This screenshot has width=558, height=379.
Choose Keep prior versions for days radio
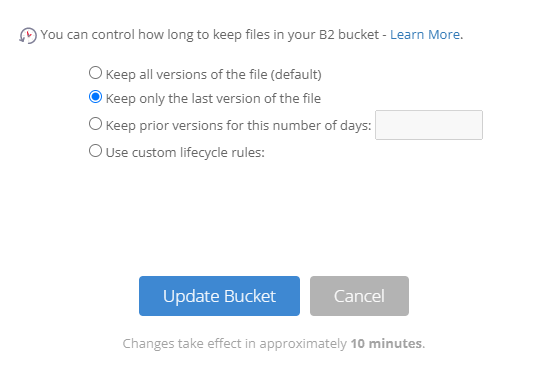pos(95,124)
